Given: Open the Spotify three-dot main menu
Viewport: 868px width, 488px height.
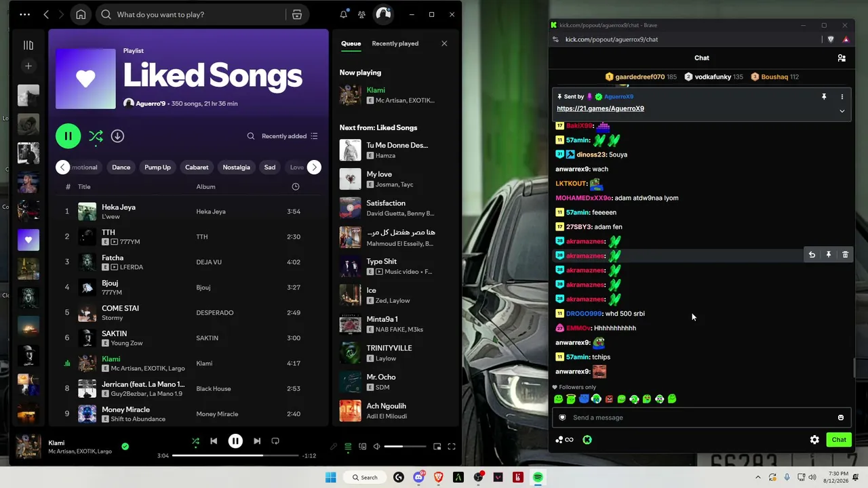Looking at the screenshot, I should pos(25,14).
